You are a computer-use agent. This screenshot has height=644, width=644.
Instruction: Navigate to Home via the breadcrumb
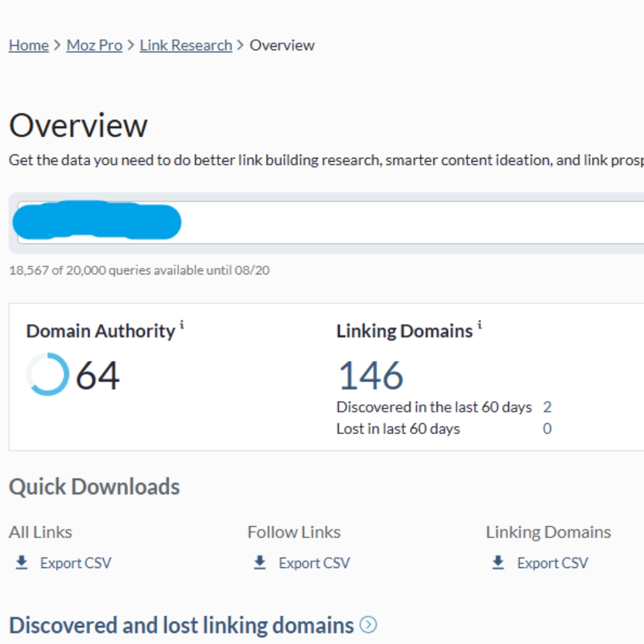28,45
